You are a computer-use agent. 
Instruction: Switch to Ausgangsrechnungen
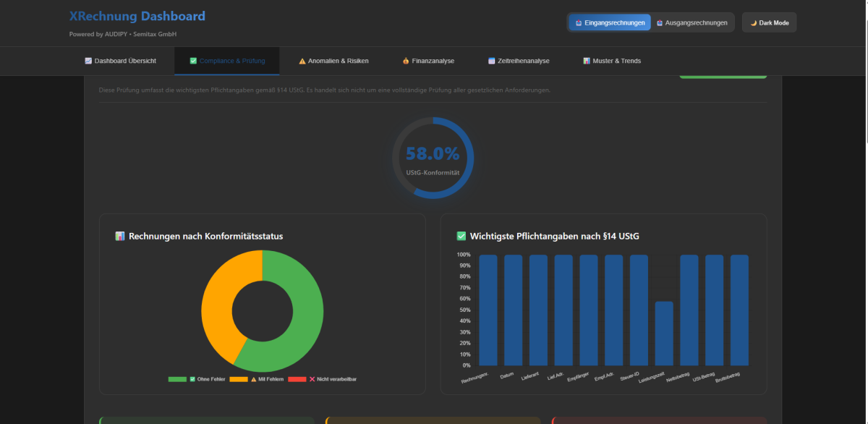tap(692, 22)
